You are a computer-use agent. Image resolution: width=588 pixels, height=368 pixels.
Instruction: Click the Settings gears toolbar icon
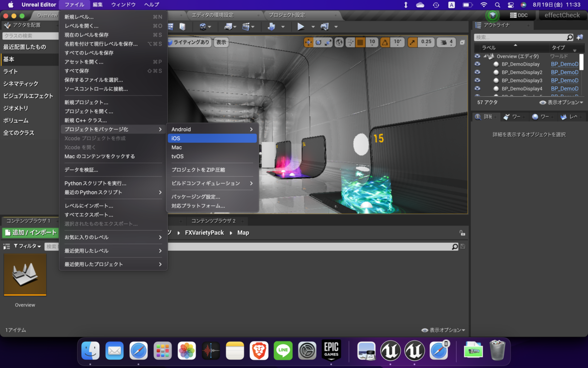(x=203, y=26)
